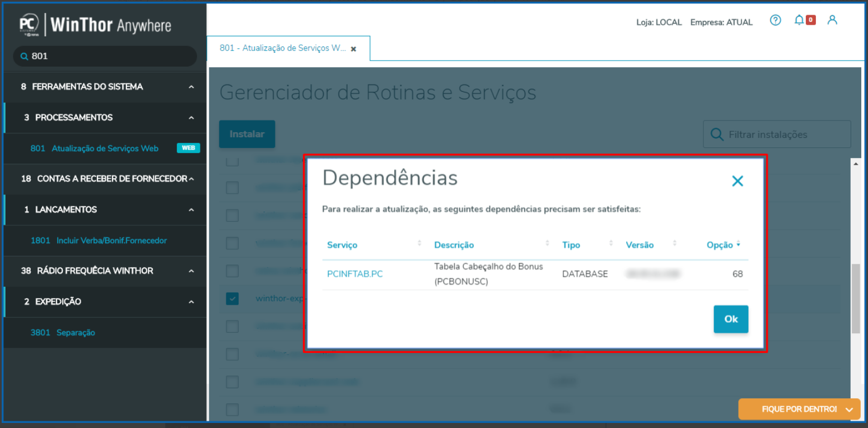Click the Opção value 68
This screenshot has height=428, width=868.
738,274
